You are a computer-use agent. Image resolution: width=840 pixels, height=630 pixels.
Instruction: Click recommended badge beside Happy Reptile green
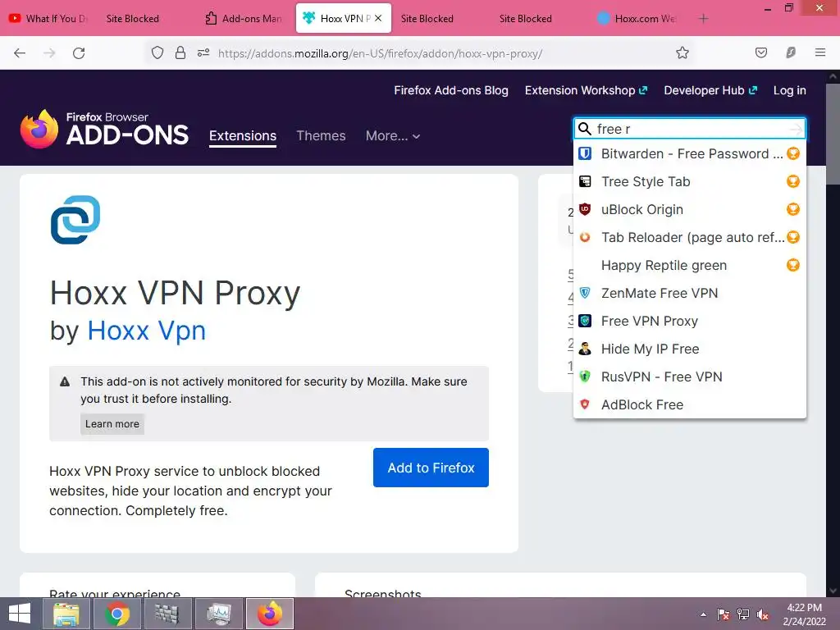pos(793,265)
